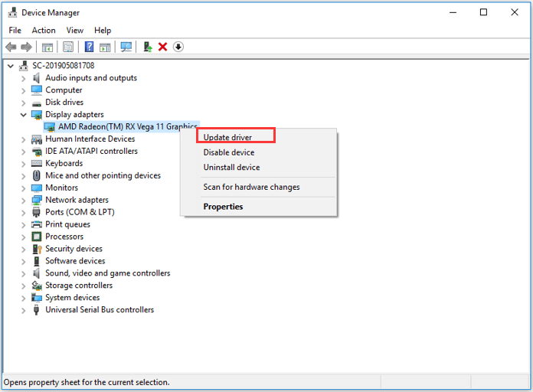
Task: Collapse the SC-201905081708 root node
Action: point(11,66)
